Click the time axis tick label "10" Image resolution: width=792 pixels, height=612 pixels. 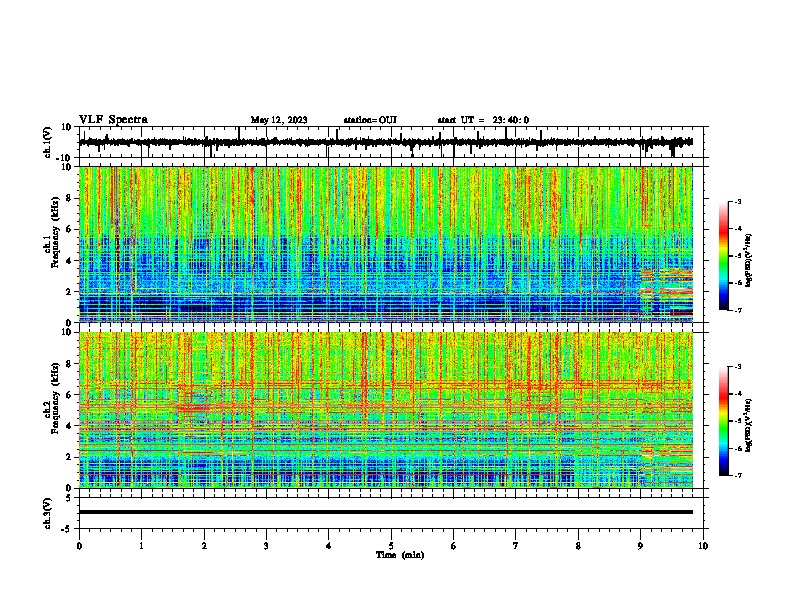click(x=703, y=546)
